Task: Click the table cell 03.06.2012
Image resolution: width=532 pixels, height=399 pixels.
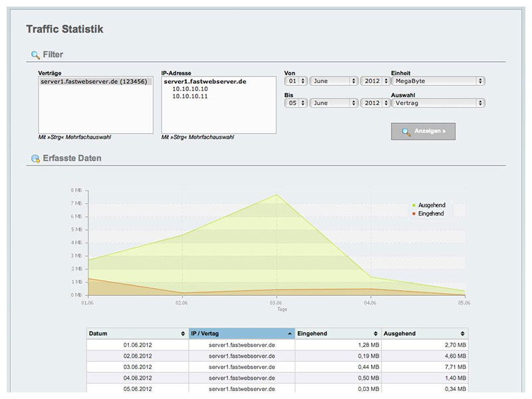Action: (x=138, y=367)
